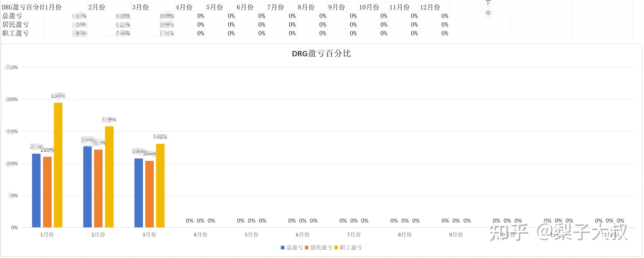Image resolution: width=644 pixels, height=258 pixels.
Task: Select the orange 居民盈亏 bar for 3月份
Action: [x=150, y=194]
